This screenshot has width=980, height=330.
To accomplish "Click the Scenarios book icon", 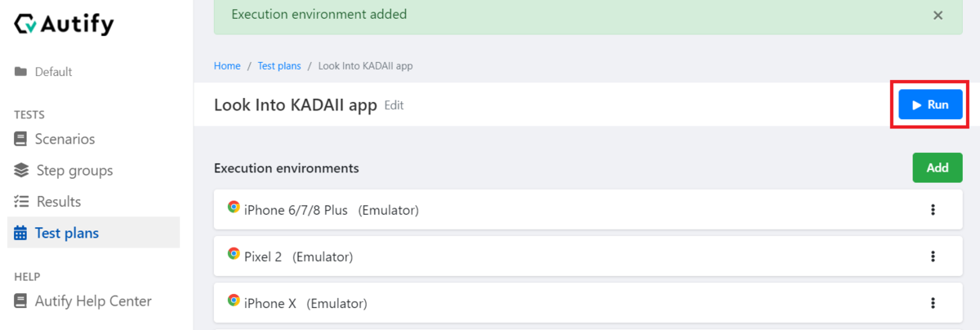I will 20,139.
